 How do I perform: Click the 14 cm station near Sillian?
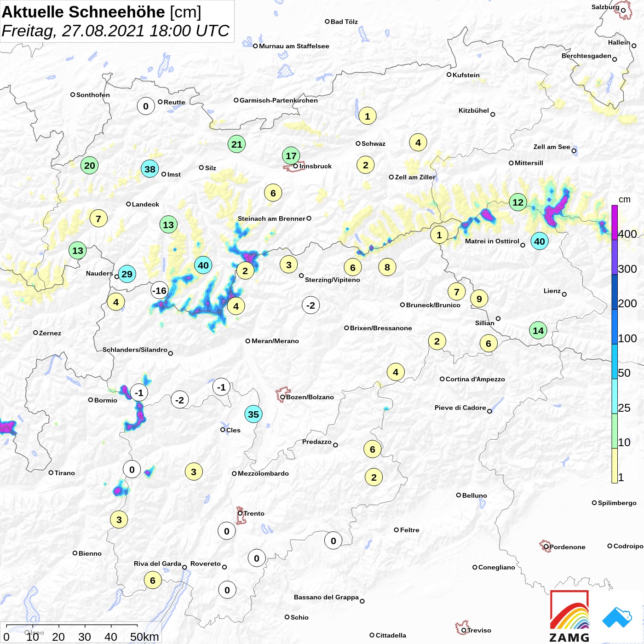click(x=538, y=330)
